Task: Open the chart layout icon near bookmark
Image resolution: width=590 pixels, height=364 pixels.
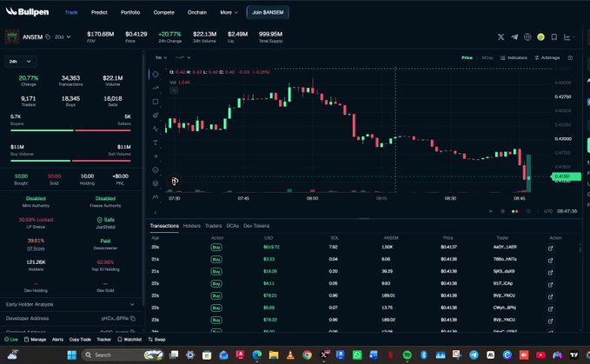Action: click(x=569, y=36)
